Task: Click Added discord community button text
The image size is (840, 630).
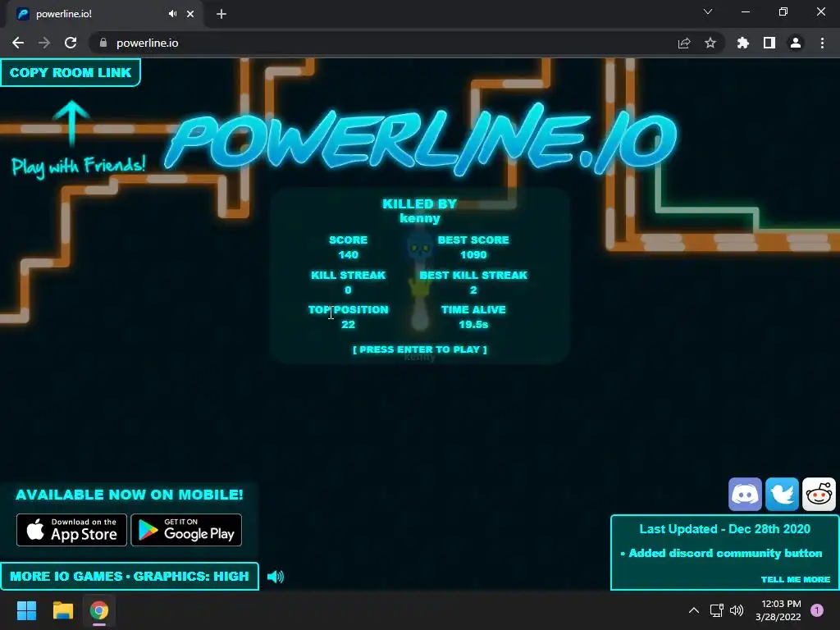Action: 725,554
